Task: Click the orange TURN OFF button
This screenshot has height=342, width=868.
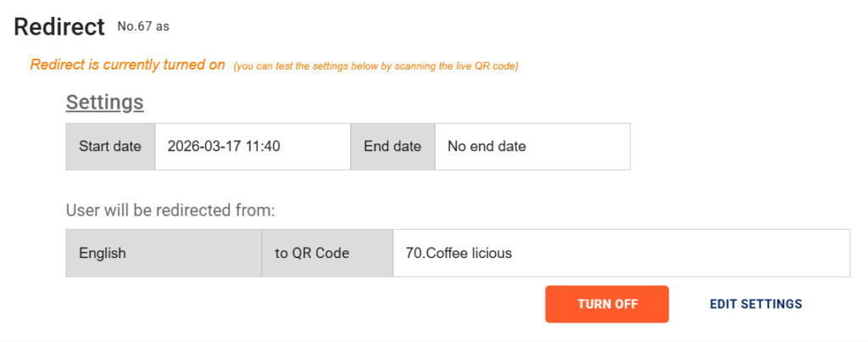Action: tap(607, 304)
